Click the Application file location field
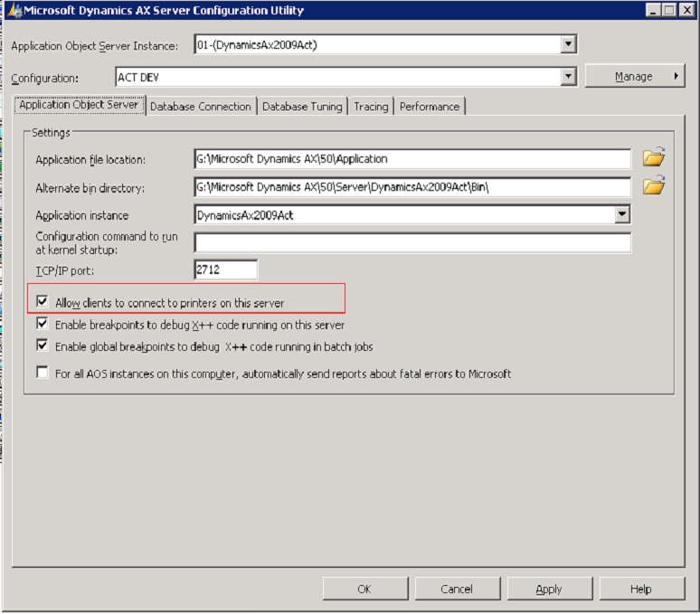Viewport: 700px width, 614px height. [412, 159]
